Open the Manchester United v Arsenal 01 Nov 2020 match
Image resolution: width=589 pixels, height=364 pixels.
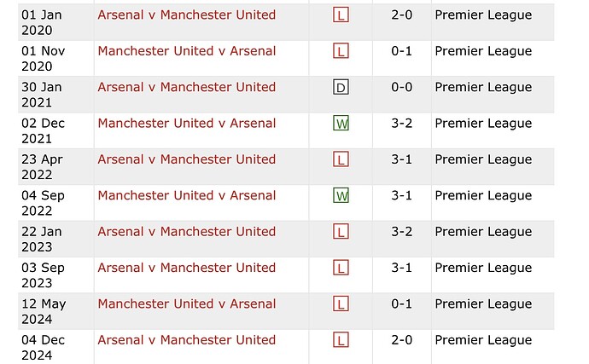point(187,51)
